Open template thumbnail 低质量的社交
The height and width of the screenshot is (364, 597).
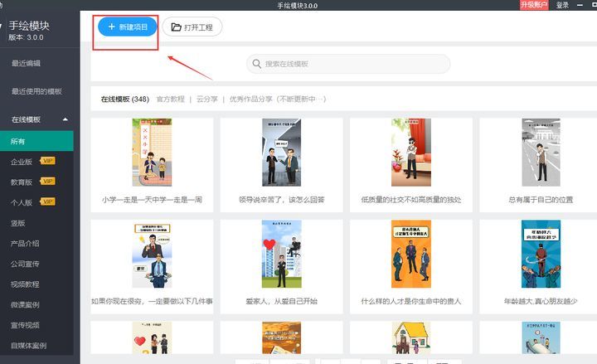point(411,153)
